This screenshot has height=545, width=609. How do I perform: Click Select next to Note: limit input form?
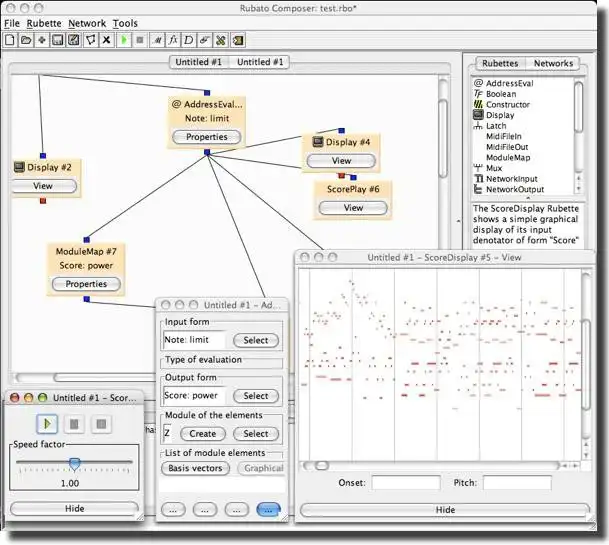point(256,340)
